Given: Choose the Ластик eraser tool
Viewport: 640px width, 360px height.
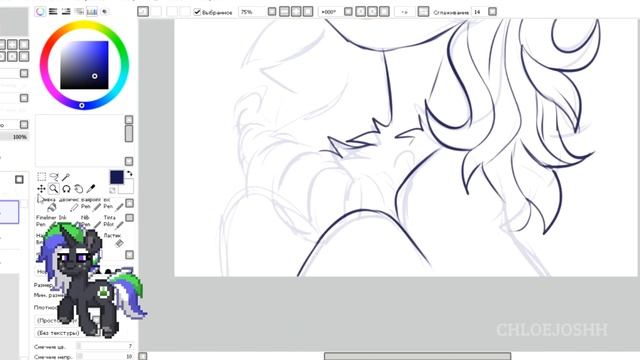Looking at the screenshot, I should [113, 240].
